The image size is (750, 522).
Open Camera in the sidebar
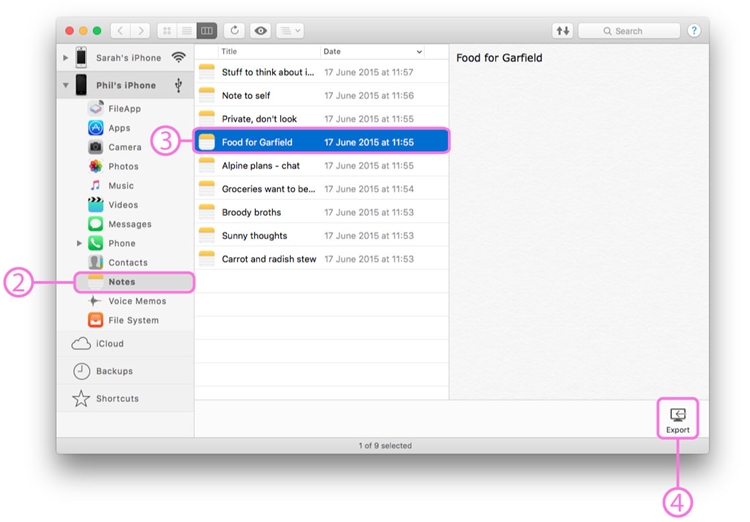[125, 147]
